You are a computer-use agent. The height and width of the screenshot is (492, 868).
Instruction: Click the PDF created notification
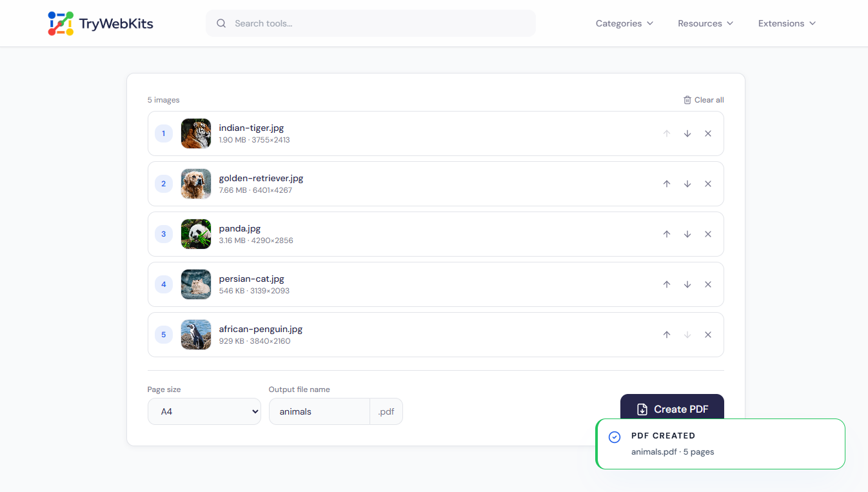pos(720,444)
